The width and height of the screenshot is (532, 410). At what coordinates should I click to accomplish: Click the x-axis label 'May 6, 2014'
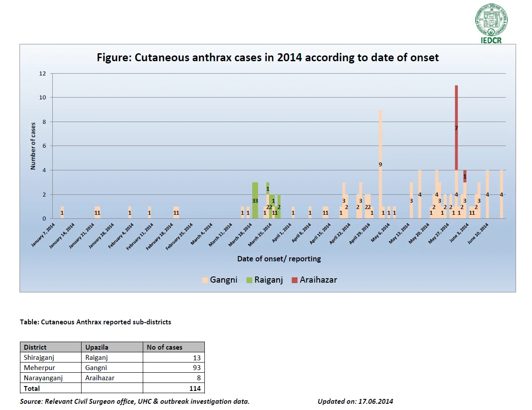380,233
